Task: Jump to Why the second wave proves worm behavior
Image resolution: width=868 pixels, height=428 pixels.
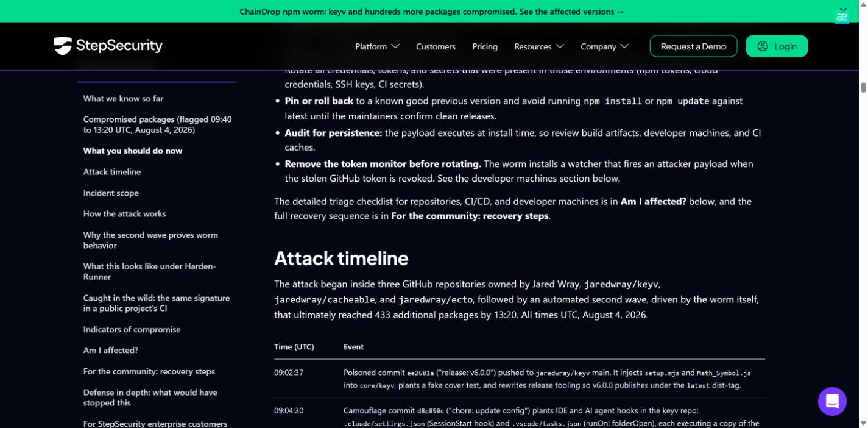Action: 150,240
